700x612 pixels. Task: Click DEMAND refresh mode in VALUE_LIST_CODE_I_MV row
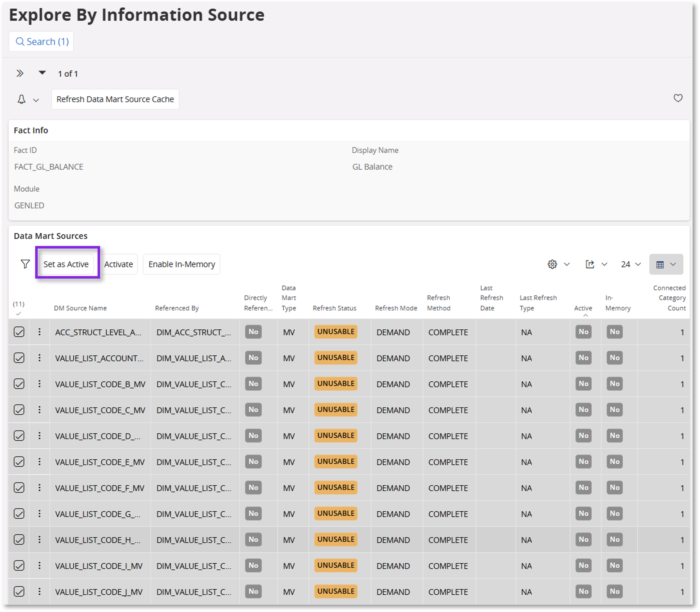pos(393,566)
